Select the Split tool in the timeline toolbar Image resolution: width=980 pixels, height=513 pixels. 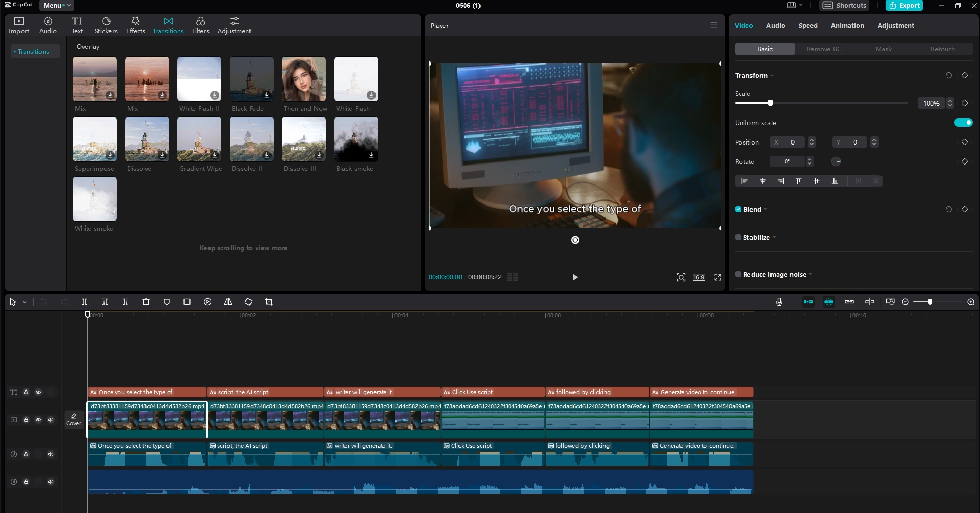click(x=85, y=302)
